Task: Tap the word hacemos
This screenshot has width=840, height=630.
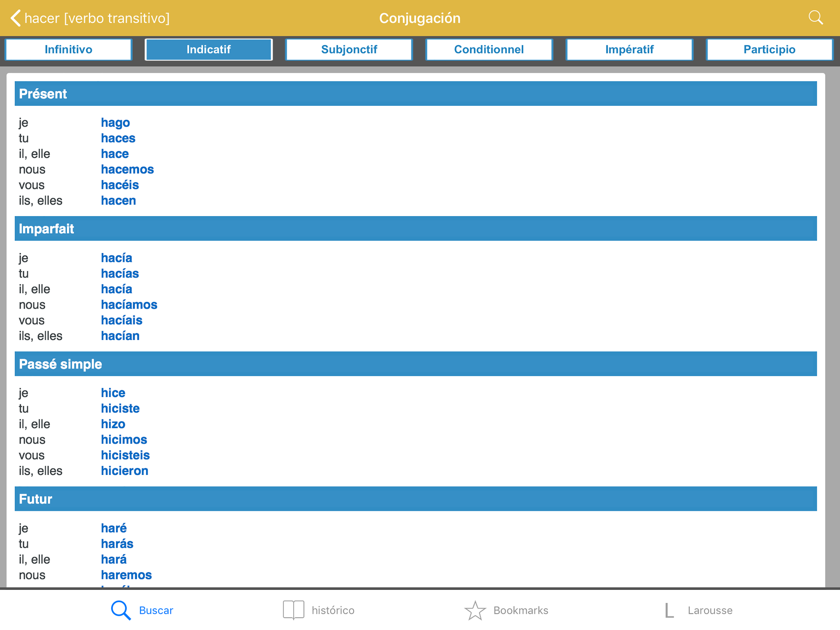Action: point(127,169)
